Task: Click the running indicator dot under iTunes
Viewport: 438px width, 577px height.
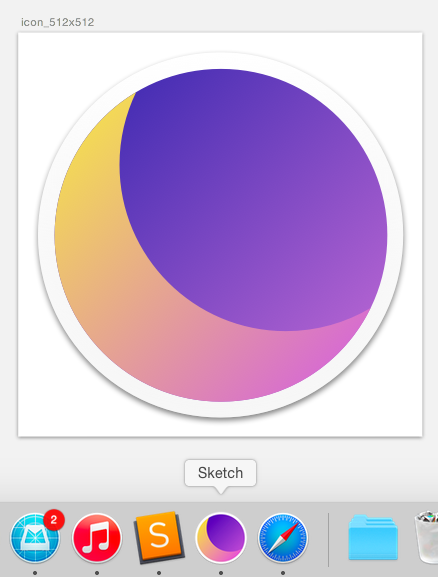Action: click(97, 573)
